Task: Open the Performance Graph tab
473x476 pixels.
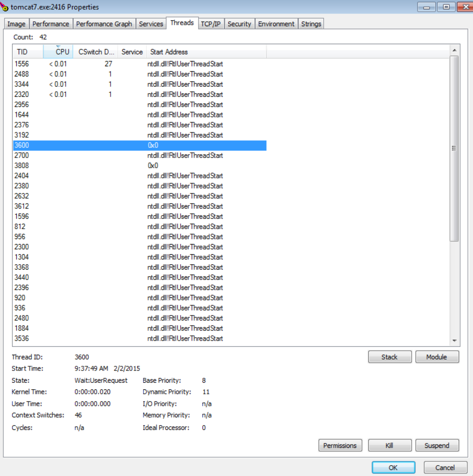Action: coord(104,24)
